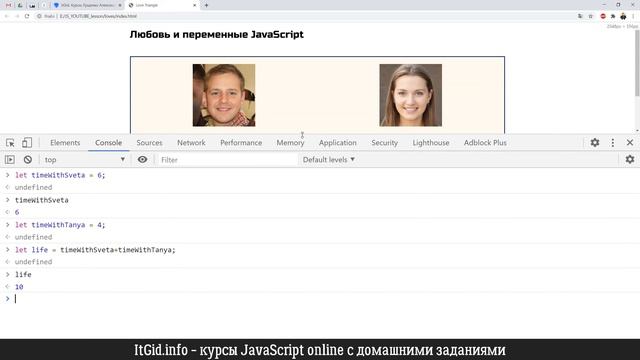The width and height of the screenshot is (640, 360).
Task: Focus the empty console prompt line
Action: pos(320,299)
